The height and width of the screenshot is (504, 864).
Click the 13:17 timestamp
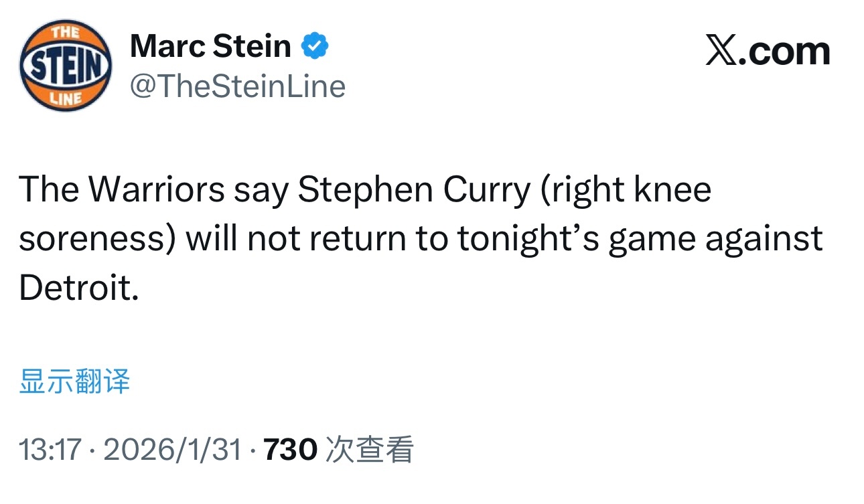click(x=50, y=450)
